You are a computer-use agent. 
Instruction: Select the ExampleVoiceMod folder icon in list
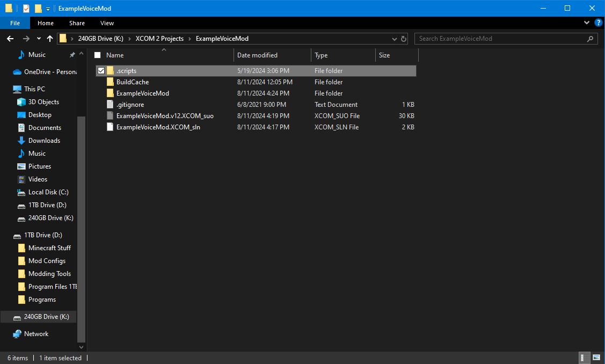pos(110,93)
